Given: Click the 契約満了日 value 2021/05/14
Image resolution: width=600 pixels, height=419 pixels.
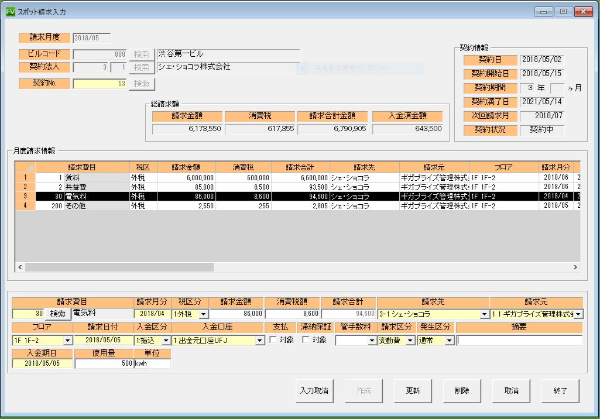Looking at the screenshot, I should (x=542, y=101).
